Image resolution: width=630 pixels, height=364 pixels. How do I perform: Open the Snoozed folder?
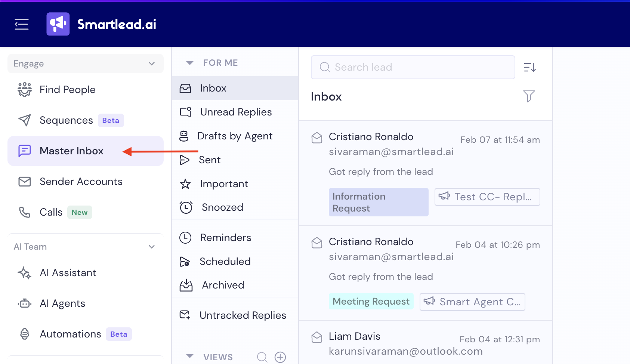point(235,207)
